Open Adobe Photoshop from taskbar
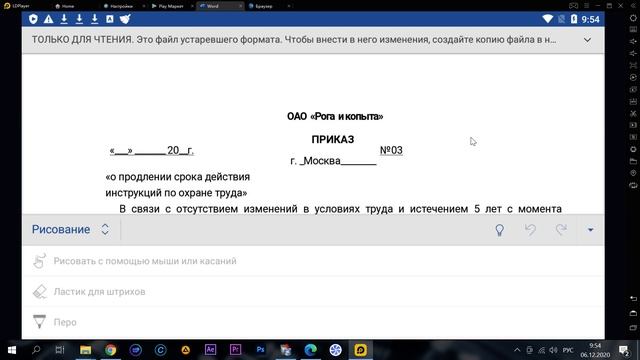The image size is (640, 360). [260, 350]
